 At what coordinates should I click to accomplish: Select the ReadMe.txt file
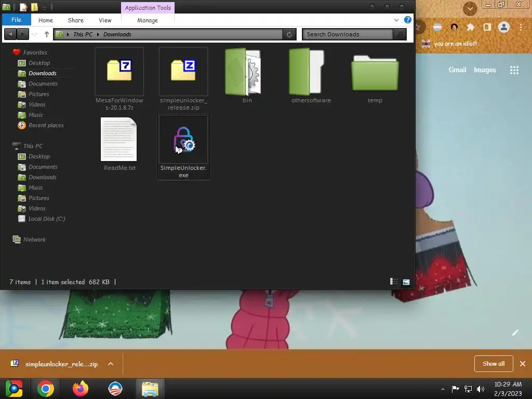click(119, 143)
